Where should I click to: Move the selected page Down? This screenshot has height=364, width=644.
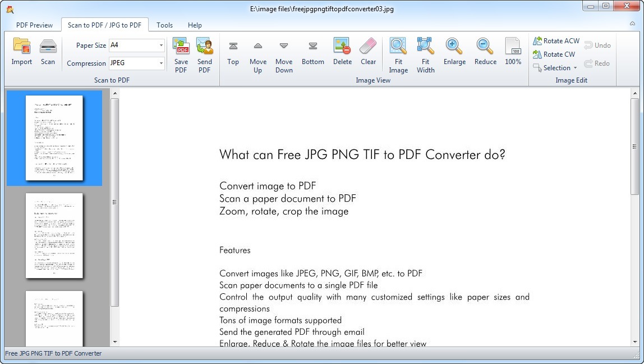click(x=284, y=53)
